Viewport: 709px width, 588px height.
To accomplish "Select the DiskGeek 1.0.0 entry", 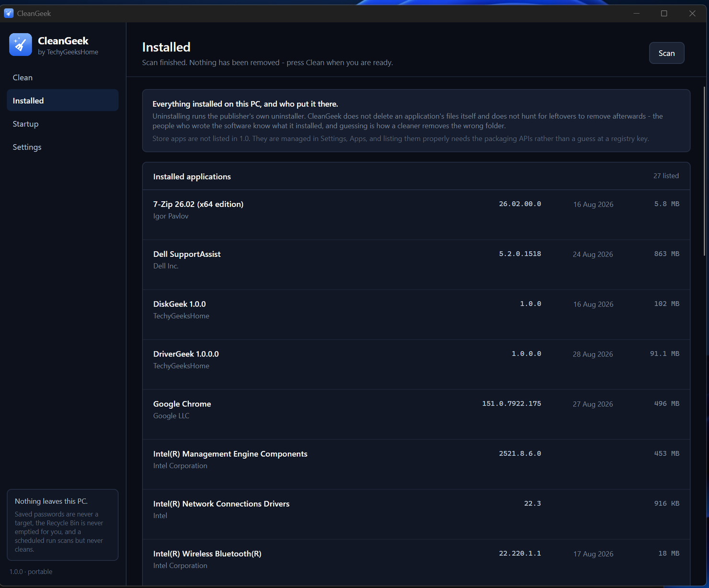I will (416, 314).
